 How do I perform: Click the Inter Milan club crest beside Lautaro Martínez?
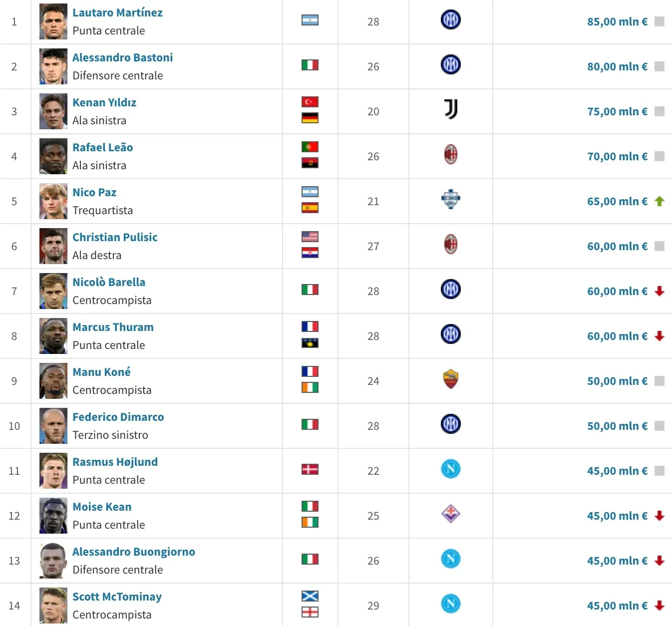point(450,21)
